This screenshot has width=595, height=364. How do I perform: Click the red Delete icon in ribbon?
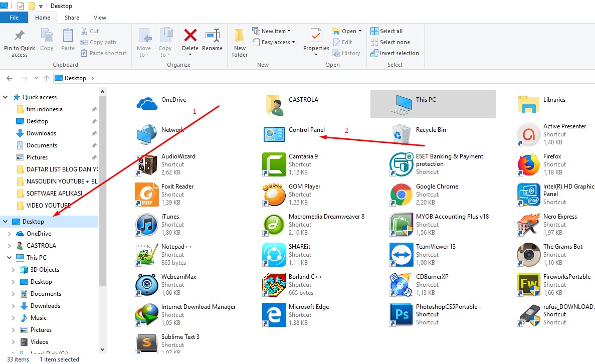tap(190, 36)
